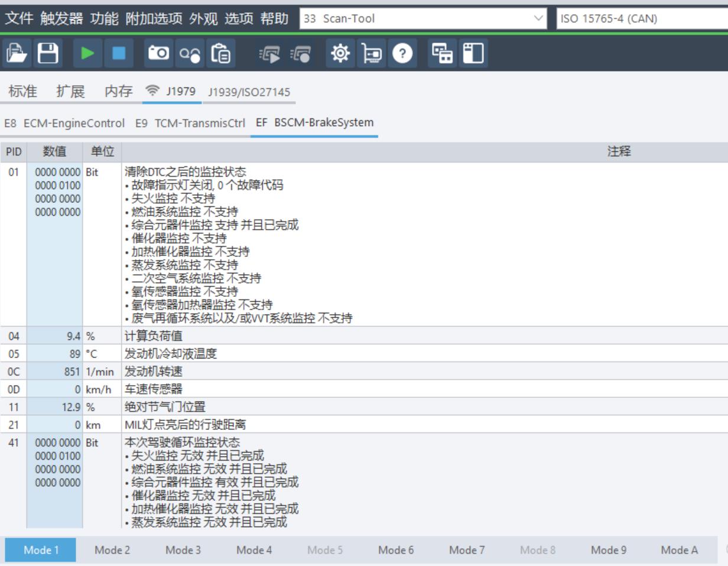The height and width of the screenshot is (566, 728).
Task: Open the 触发器 menu
Action: tap(61, 18)
